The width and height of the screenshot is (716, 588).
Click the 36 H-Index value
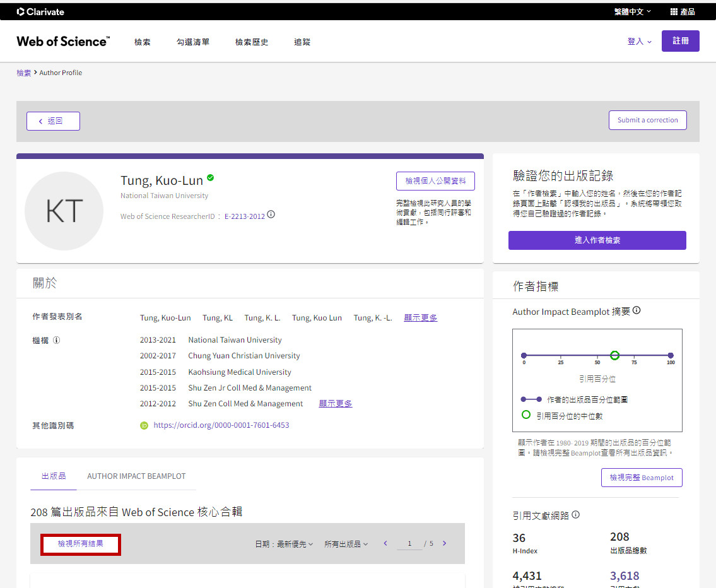(x=519, y=538)
